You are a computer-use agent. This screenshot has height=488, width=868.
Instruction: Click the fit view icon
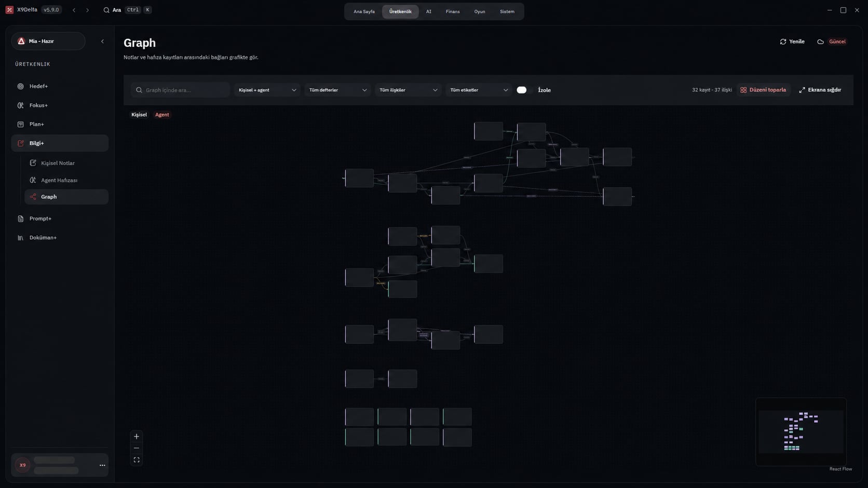click(x=137, y=460)
